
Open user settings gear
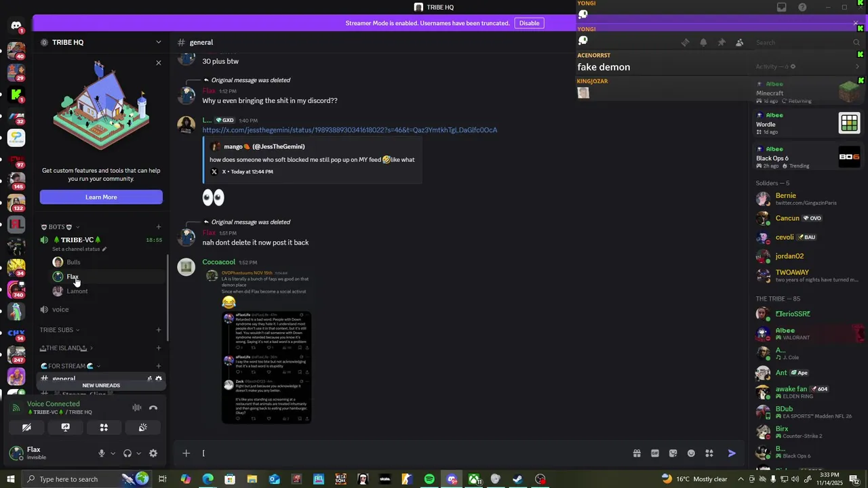coord(153,453)
